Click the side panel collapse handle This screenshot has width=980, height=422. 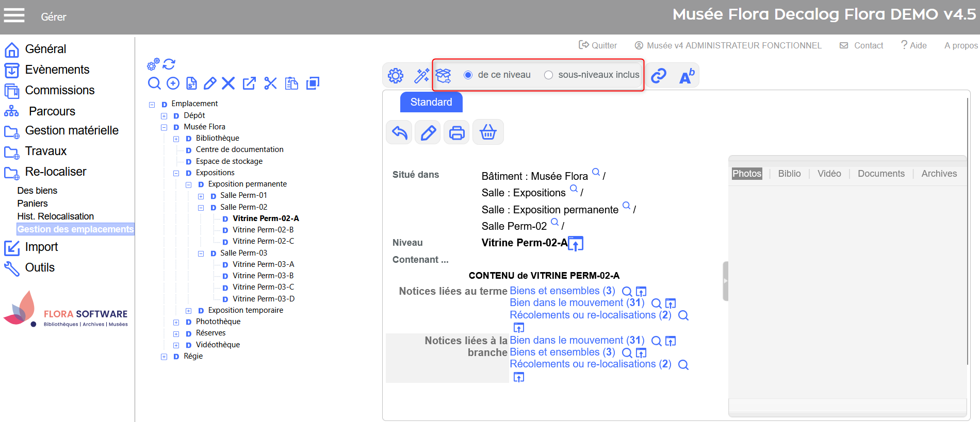[725, 281]
